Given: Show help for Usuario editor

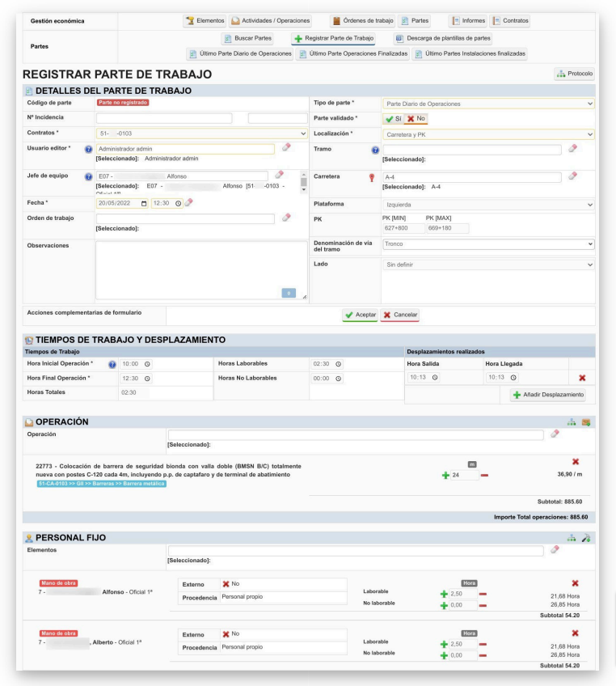Looking at the screenshot, I should (x=88, y=149).
